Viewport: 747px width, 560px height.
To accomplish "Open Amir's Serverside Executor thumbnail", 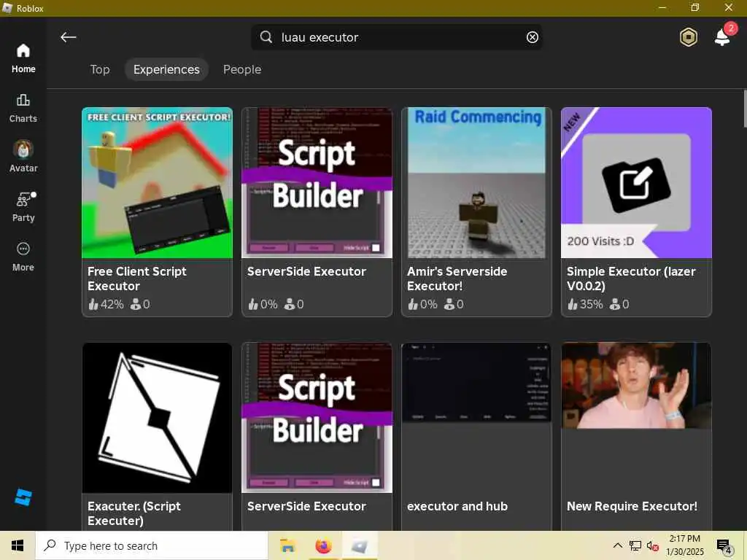I will [x=476, y=183].
